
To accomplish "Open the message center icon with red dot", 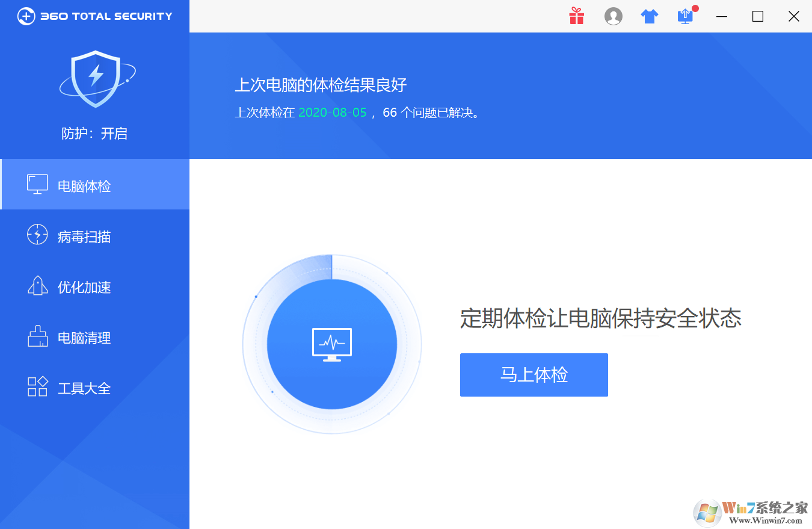I will [x=685, y=16].
